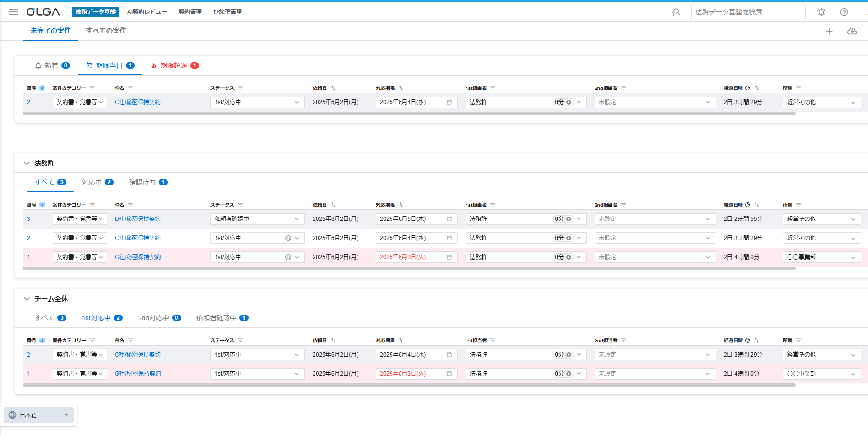The width and height of the screenshot is (868, 436).
Task: Click the OLGA logo
Action: coord(43,12)
